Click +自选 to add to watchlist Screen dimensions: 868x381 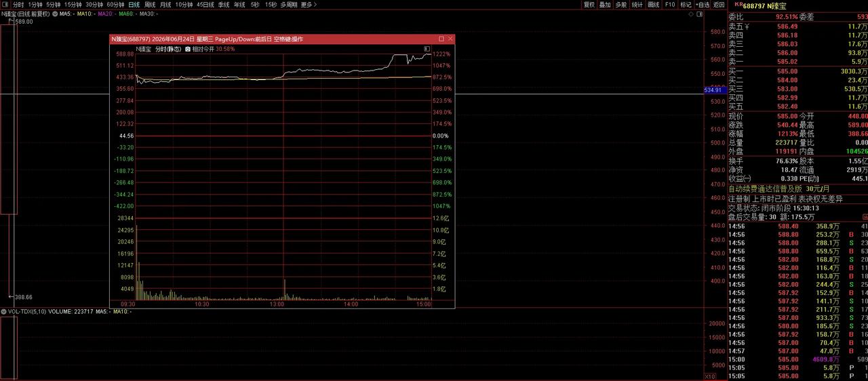(x=703, y=4)
